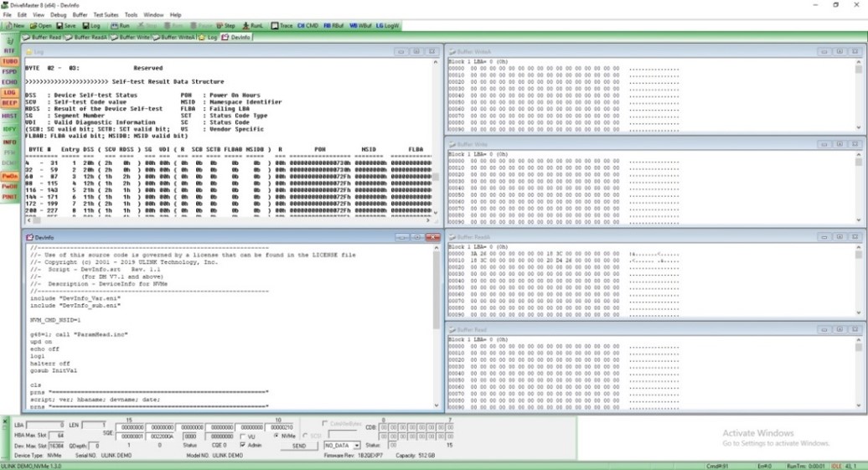Run the script with the Run button

point(120,25)
